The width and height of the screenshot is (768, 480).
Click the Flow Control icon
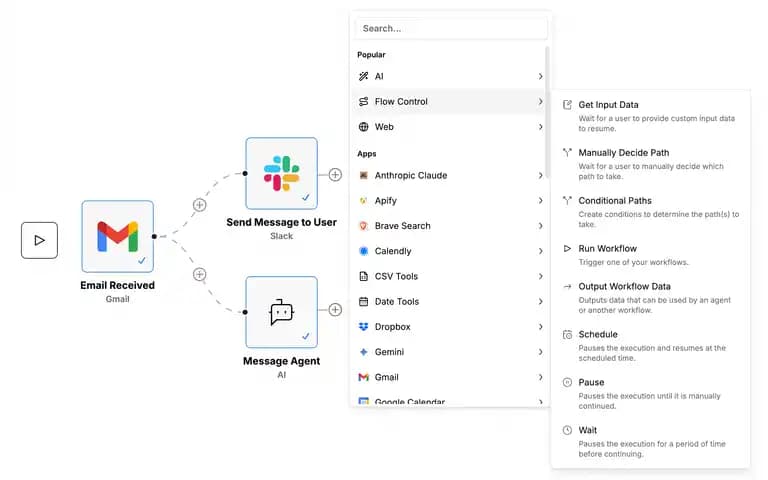point(363,101)
